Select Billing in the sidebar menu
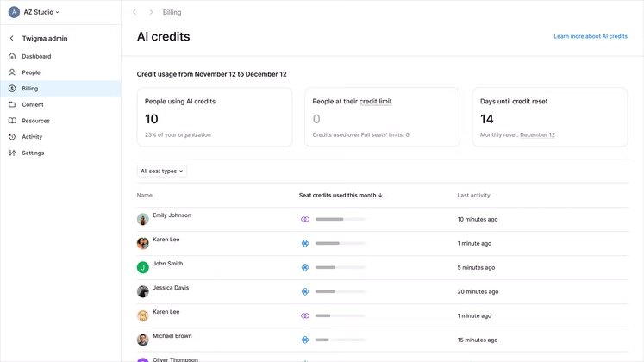Screen dimensions: 644x362 click(x=30, y=89)
